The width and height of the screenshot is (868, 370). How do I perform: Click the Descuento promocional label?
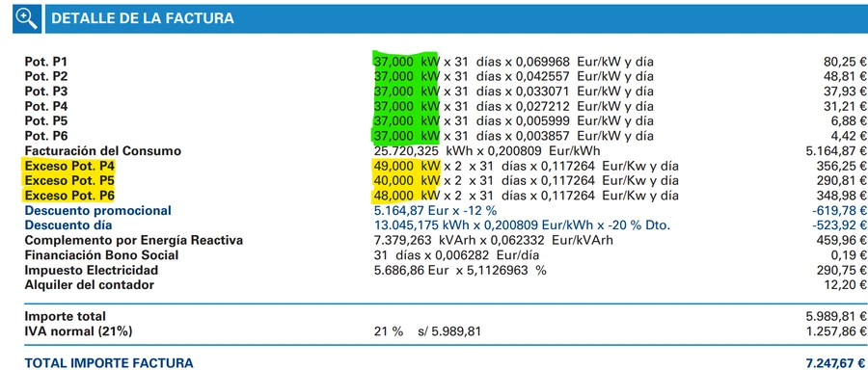coord(98,211)
